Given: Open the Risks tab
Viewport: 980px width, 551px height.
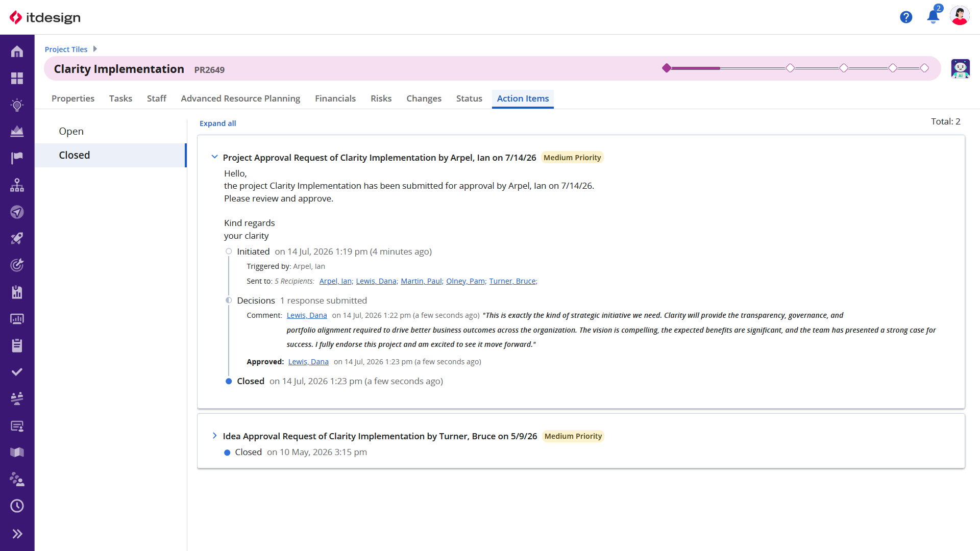Looking at the screenshot, I should (381, 98).
